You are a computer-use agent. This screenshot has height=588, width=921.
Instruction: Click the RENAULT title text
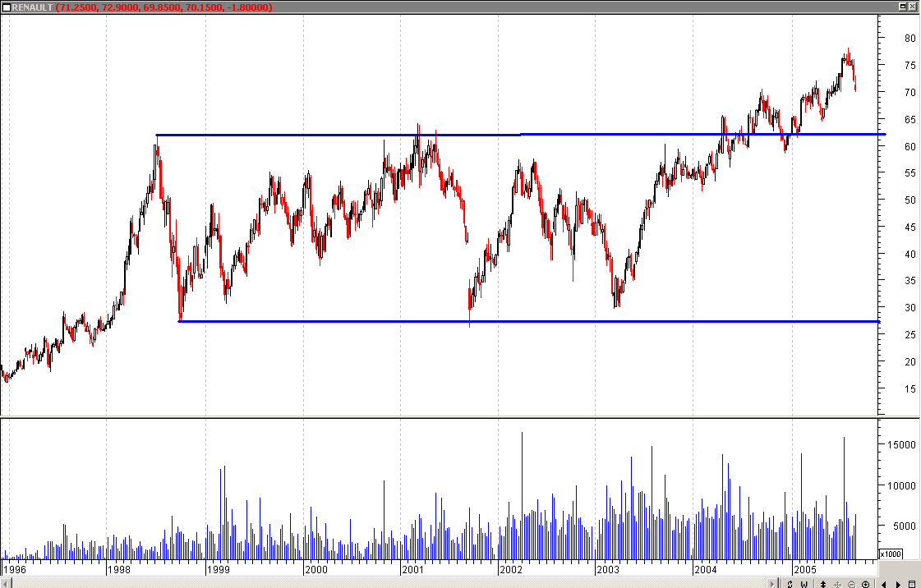tap(32, 7)
